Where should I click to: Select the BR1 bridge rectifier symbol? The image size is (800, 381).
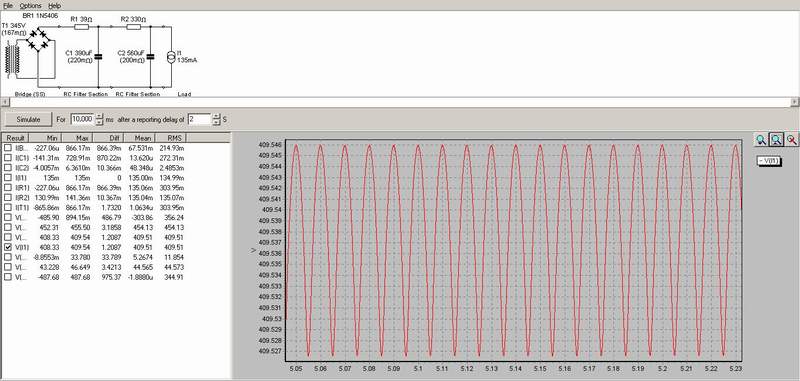point(38,39)
